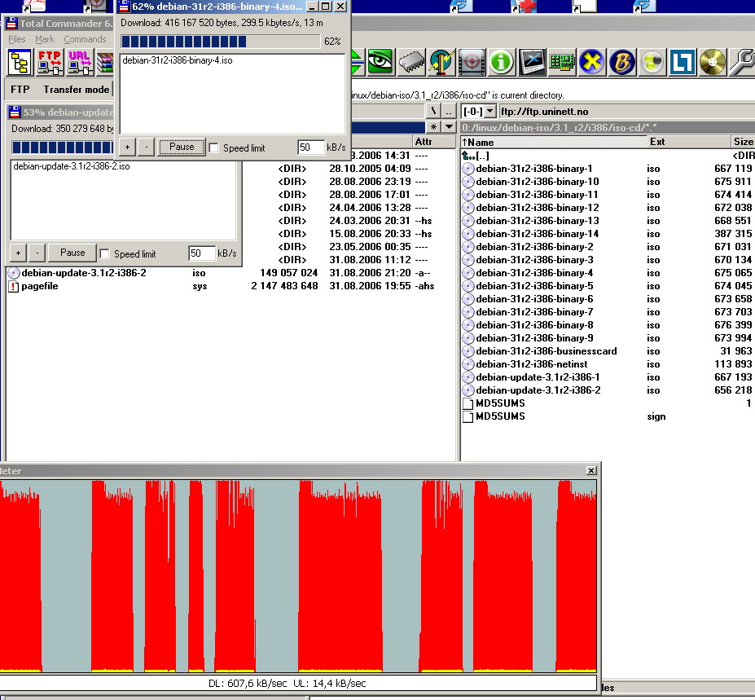Click the lightning tower toolbar icon
Screen dimensions: 755x700
(x=441, y=62)
